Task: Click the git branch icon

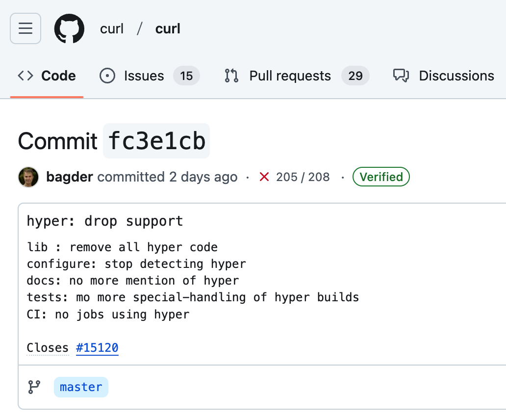Action: click(x=34, y=387)
